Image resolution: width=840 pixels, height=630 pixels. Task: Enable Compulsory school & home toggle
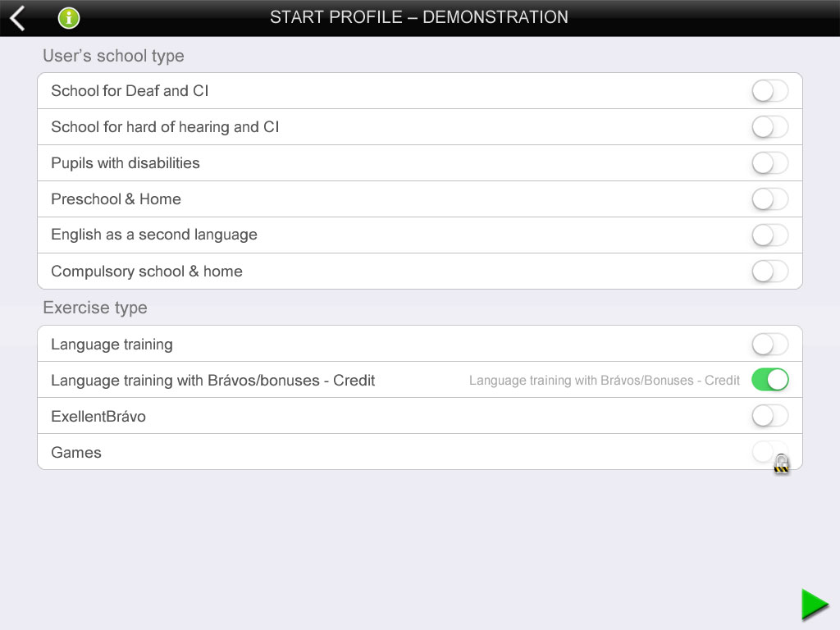(769, 271)
